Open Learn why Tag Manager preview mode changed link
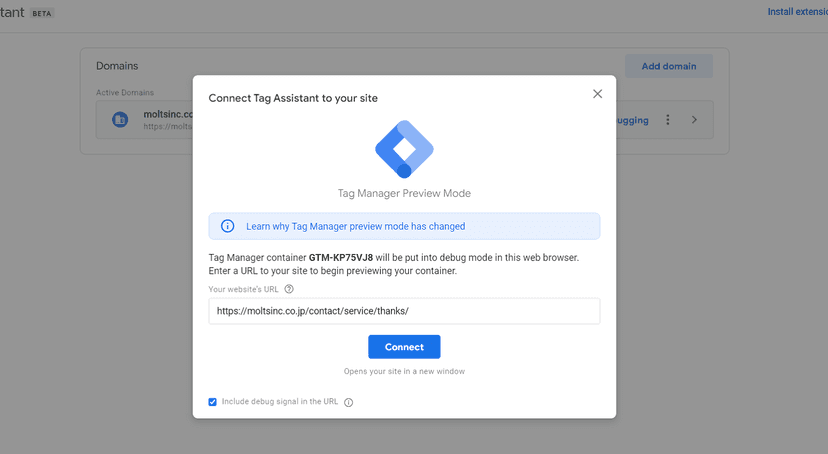Viewport: 828px width, 454px height. (x=355, y=226)
